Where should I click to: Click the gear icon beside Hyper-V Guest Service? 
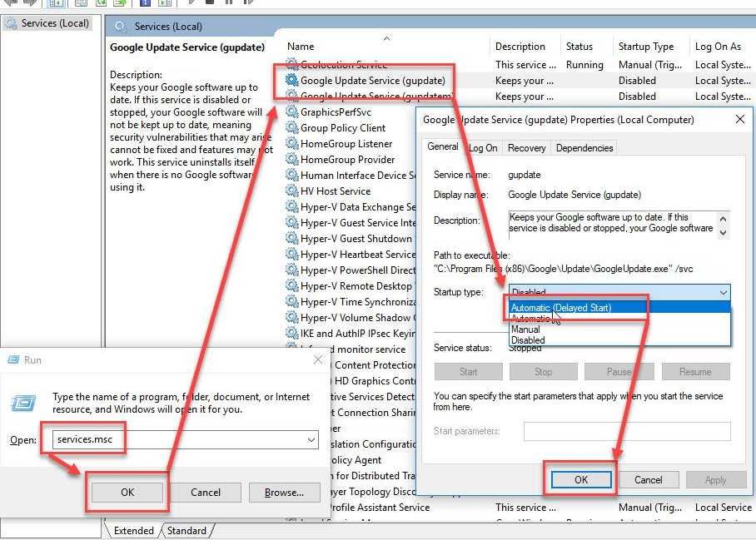click(291, 222)
